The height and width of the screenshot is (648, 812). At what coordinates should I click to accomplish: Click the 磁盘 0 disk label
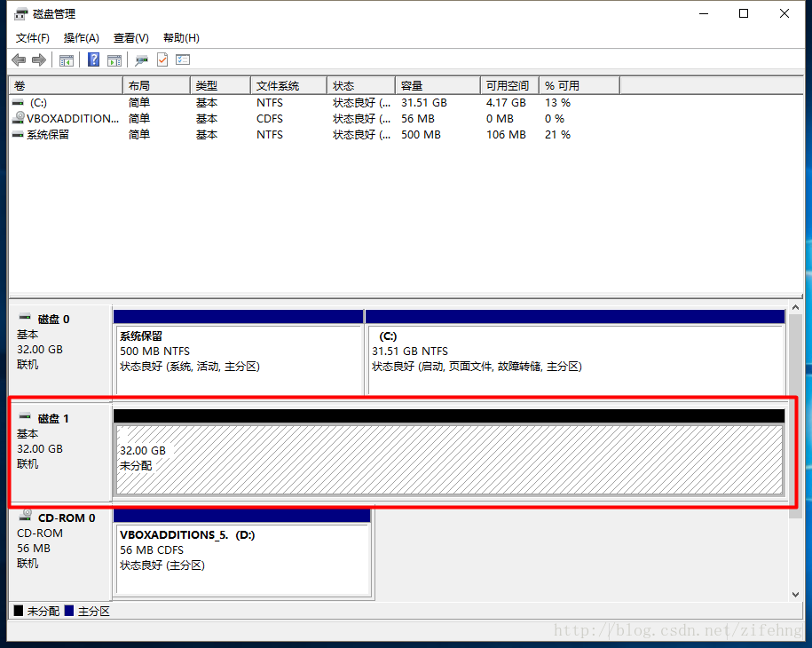pos(53,319)
